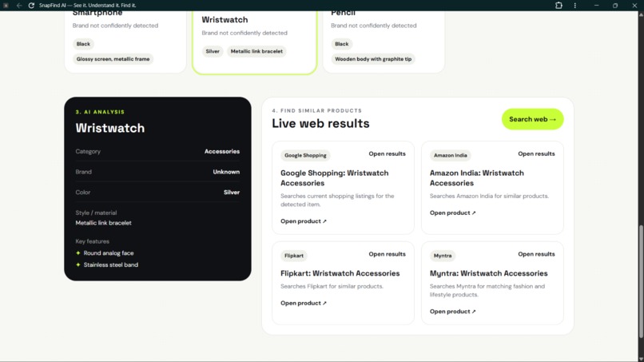The height and width of the screenshot is (362, 644).
Task: Select the Wristwatch detected item card
Action: click(x=254, y=42)
